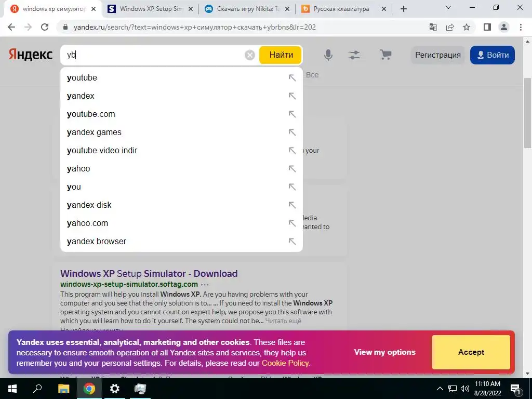Open Yandex search settings sliders icon
532x399 pixels.
[x=354, y=55]
